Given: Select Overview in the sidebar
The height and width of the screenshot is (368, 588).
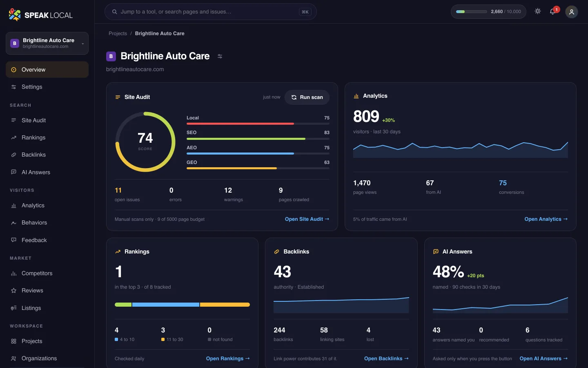Looking at the screenshot, I should pyautogui.click(x=47, y=70).
